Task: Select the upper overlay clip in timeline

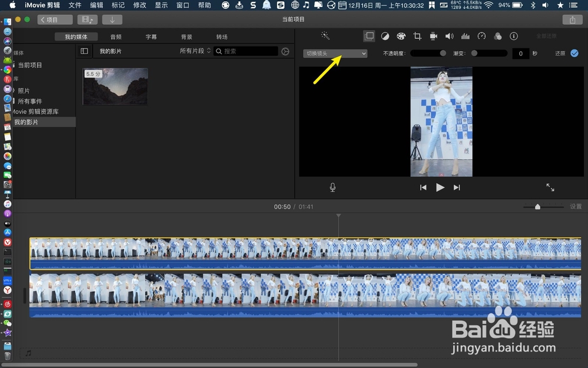Action: (x=305, y=253)
